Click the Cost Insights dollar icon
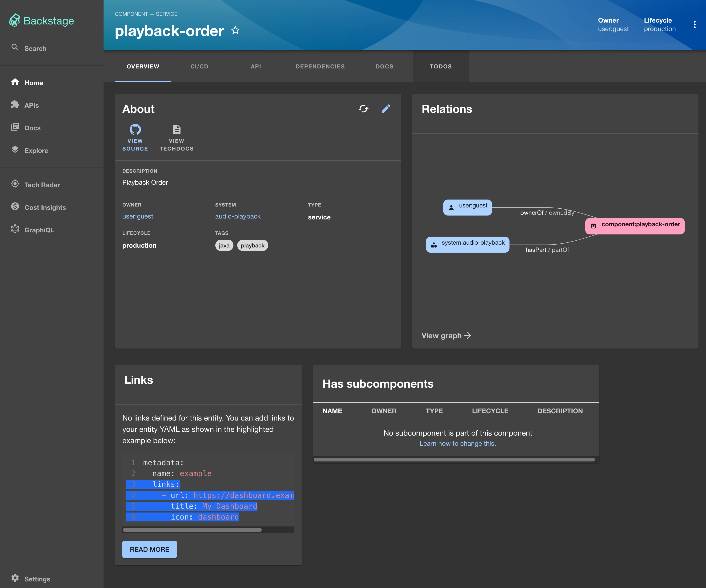Viewport: 706px width, 588px height. point(15,206)
